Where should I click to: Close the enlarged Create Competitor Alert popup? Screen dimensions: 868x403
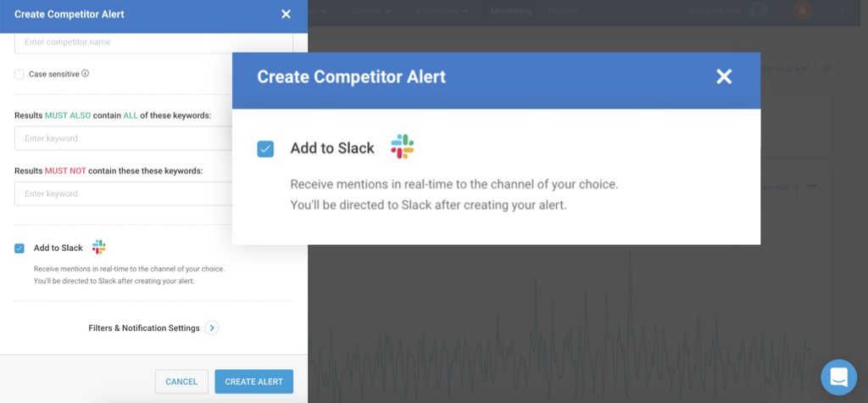point(723,77)
